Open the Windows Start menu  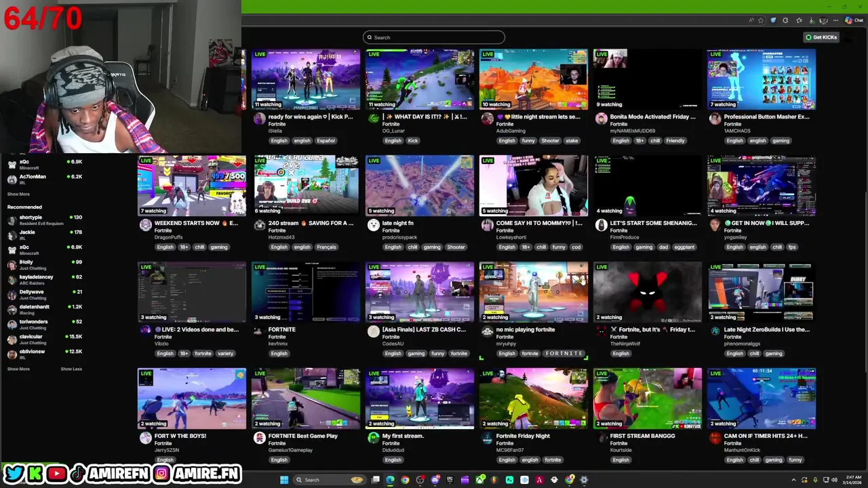[x=283, y=480]
